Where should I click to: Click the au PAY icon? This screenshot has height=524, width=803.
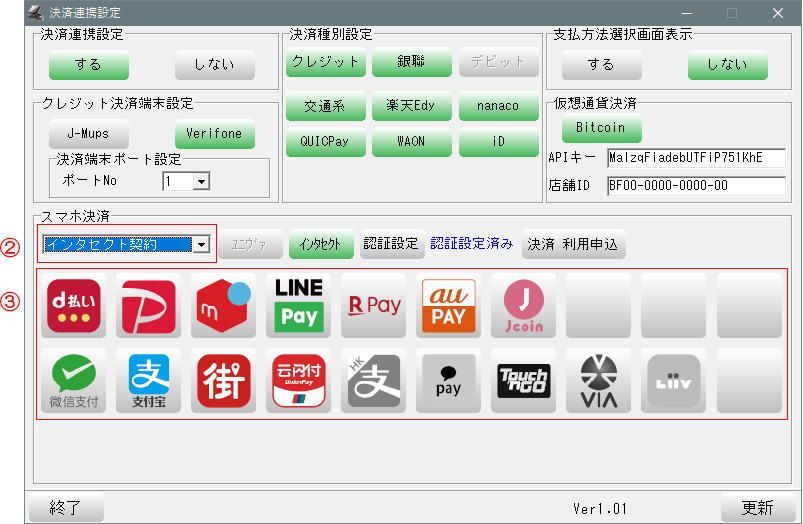click(x=449, y=306)
